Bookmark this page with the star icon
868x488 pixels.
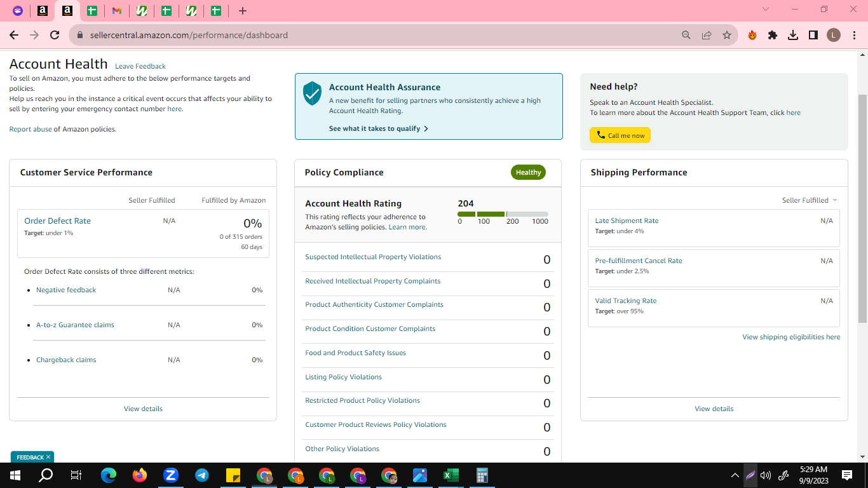click(727, 35)
